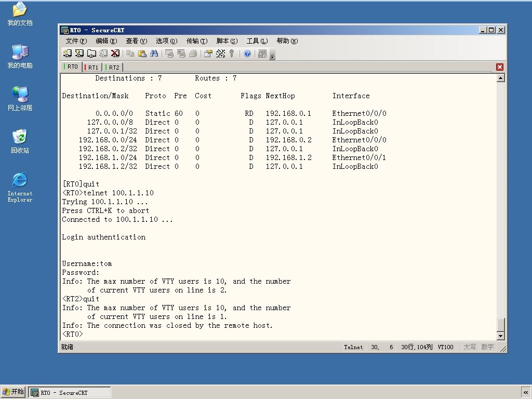Open the 编辑(E) menu
This screenshot has height=399, width=532.
tap(106, 41)
